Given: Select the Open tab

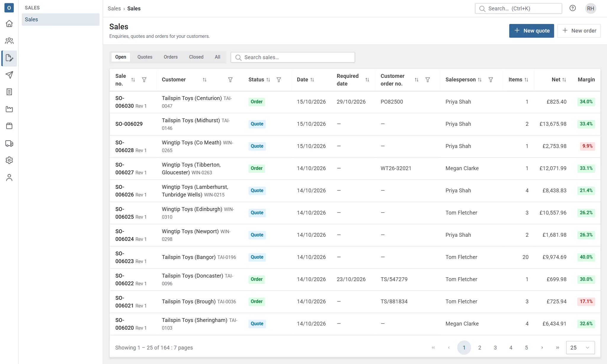Looking at the screenshot, I should pyautogui.click(x=121, y=57).
